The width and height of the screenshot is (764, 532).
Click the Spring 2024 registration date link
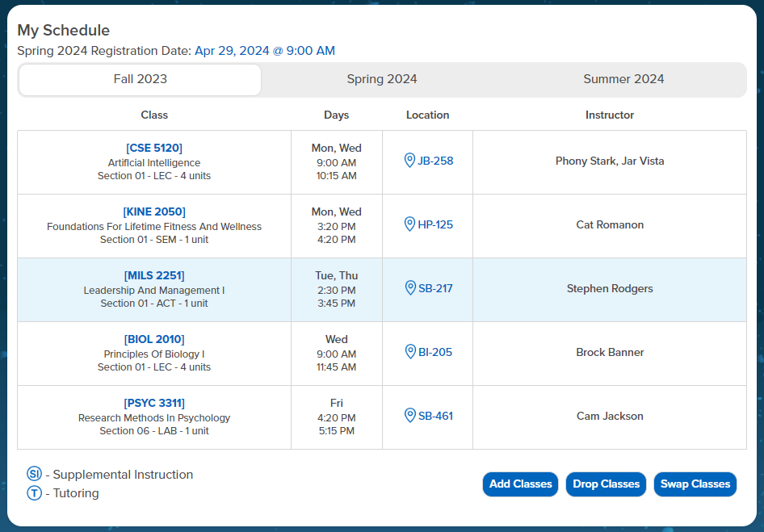tap(265, 51)
